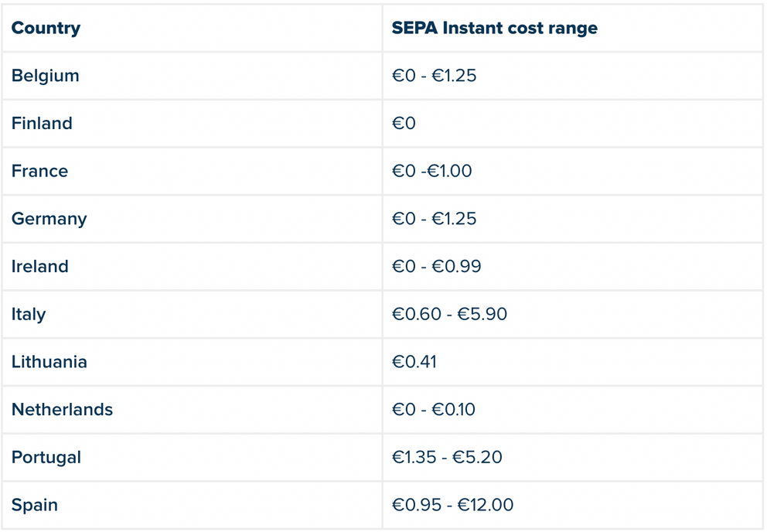Select the Belgium country cell
Screen dimensions: 767x532
45,76
